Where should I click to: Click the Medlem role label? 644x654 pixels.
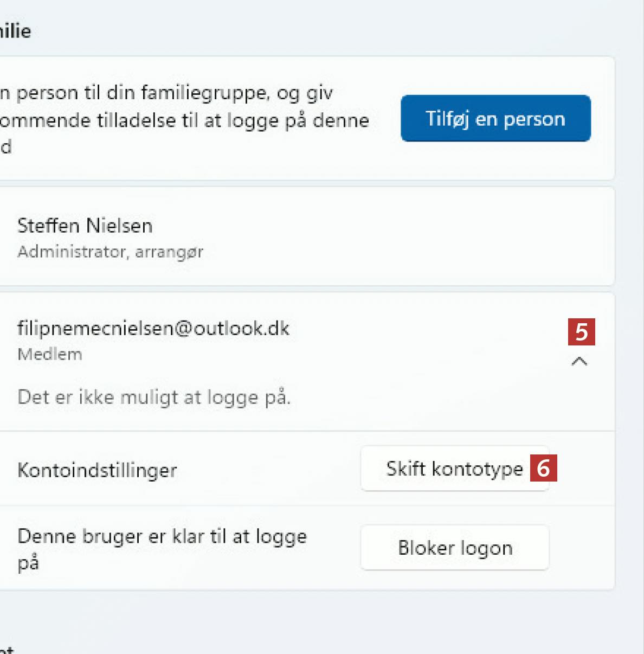pyautogui.click(x=50, y=355)
